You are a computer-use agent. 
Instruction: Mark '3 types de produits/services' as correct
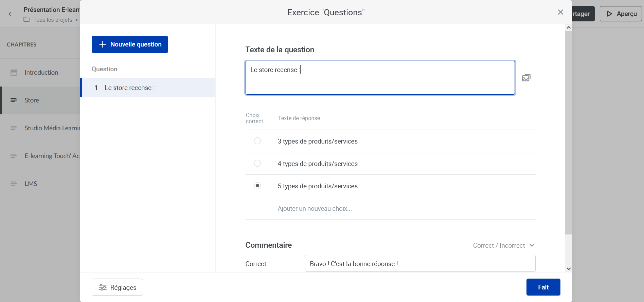coord(257,141)
